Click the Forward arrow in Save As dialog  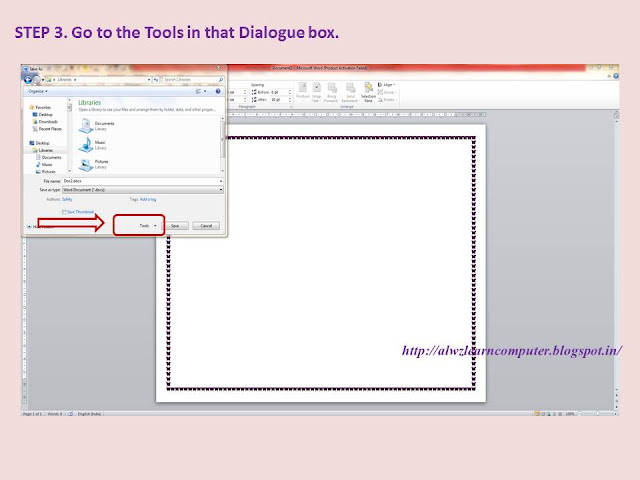click(36, 80)
